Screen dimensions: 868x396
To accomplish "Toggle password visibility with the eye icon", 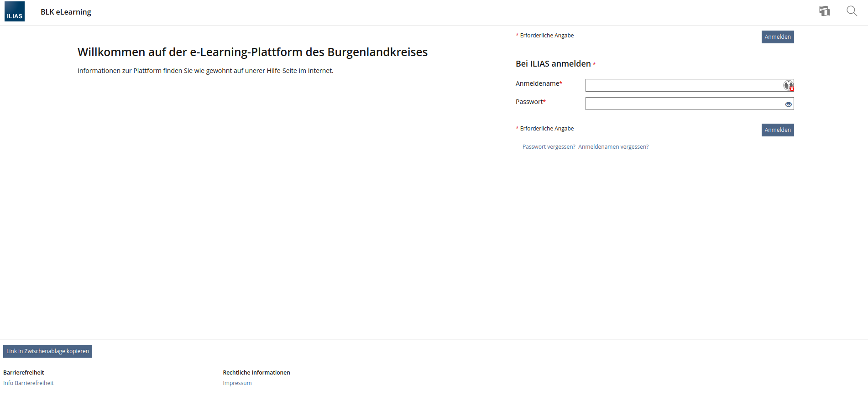I will tap(788, 104).
